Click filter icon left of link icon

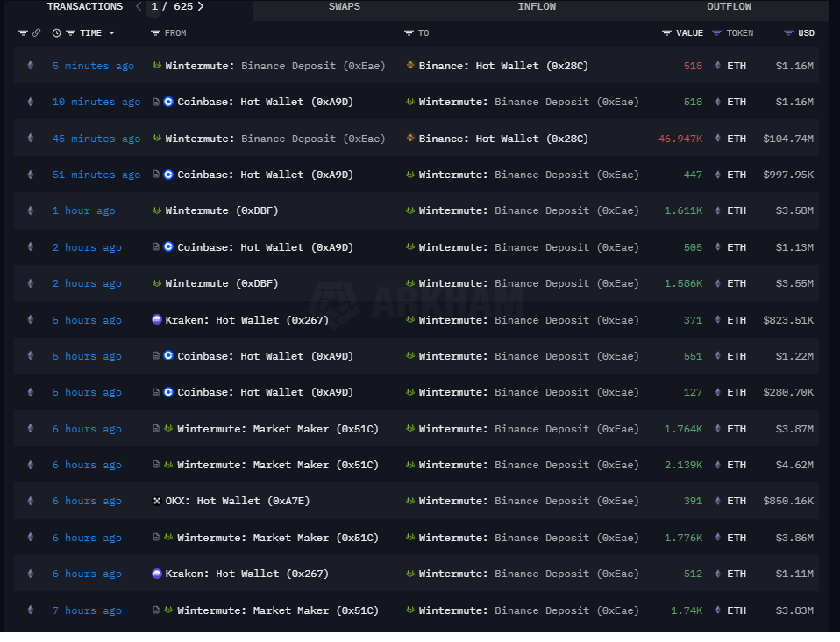[23, 33]
